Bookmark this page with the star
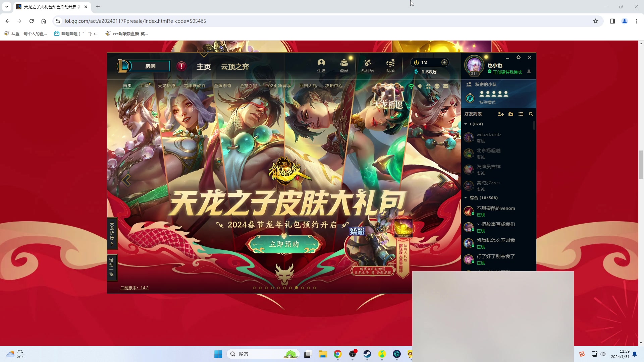 596,21
